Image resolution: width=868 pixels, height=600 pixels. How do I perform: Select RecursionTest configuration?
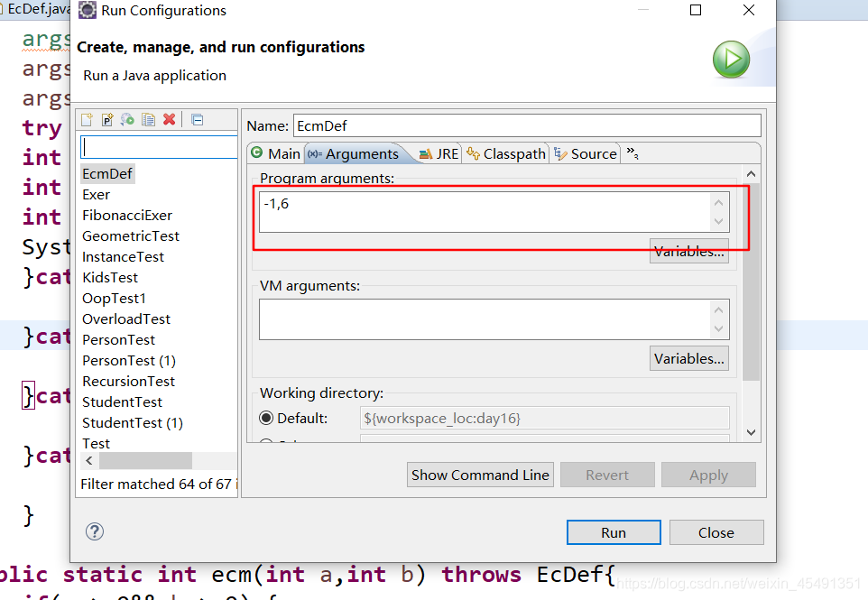pyautogui.click(x=128, y=382)
